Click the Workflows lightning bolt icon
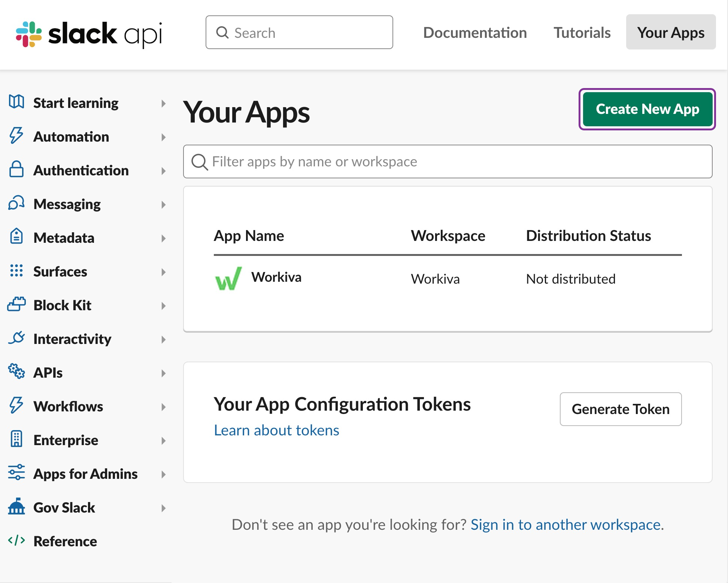The height and width of the screenshot is (583, 728). (16, 405)
